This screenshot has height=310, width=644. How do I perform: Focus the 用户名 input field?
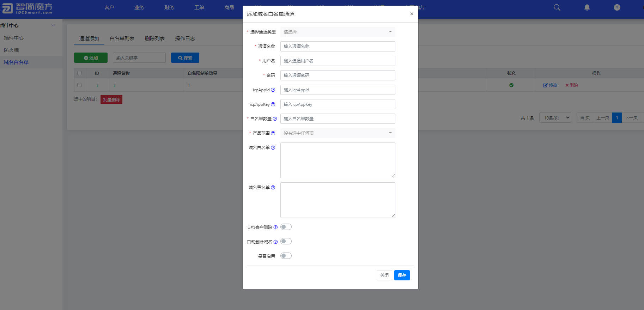(x=338, y=61)
